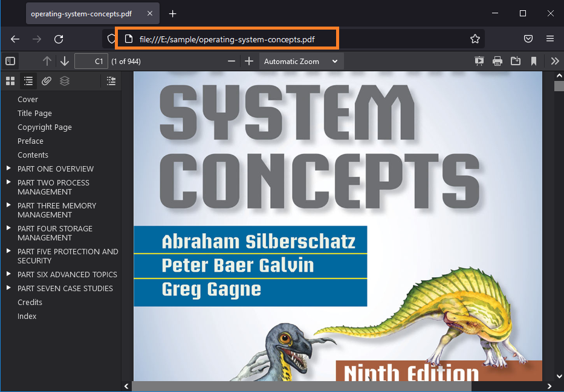Print the PDF document

click(x=497, y=61)
